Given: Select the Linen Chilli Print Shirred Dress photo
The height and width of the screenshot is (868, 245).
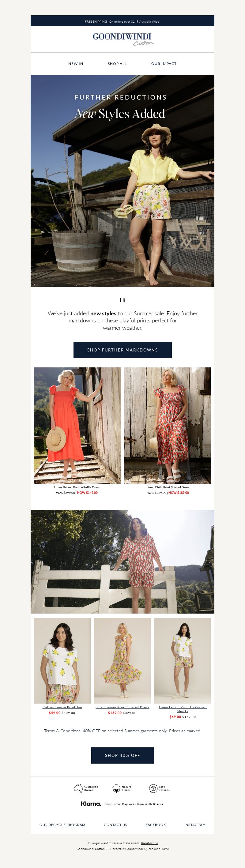Looking at the screenshot, I should click(168, 425).
